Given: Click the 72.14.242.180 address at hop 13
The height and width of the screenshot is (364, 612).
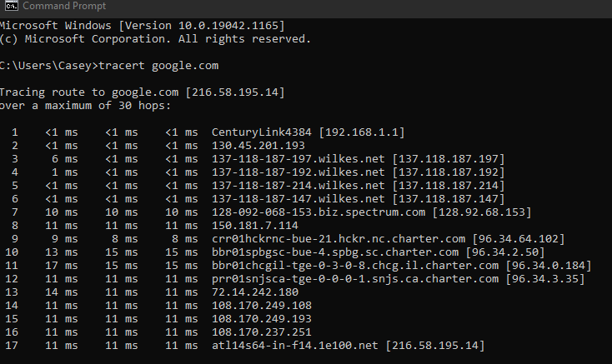Looking at the screenshot, I should pyautogui.click(x=255, y=292).
